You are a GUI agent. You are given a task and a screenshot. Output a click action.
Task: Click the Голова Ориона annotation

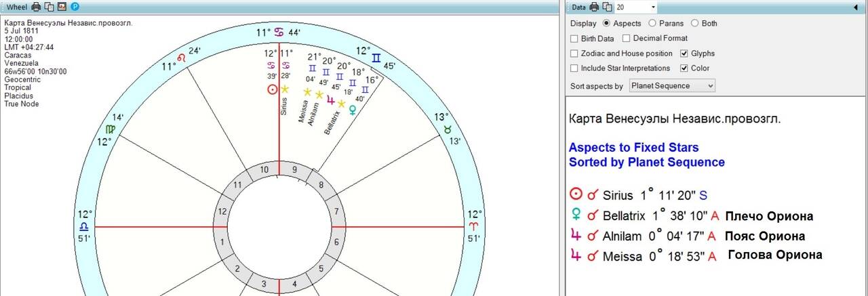(775, 255)
